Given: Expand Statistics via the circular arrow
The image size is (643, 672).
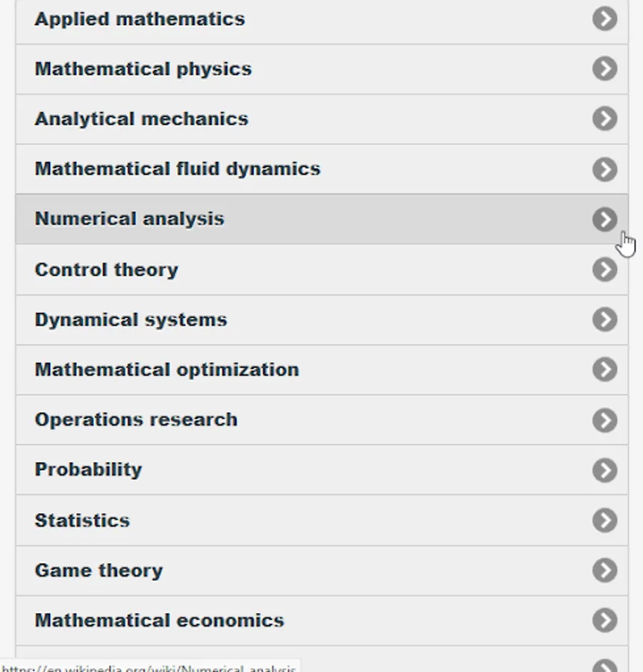Looking at the screenshot, I should point(605,520).
